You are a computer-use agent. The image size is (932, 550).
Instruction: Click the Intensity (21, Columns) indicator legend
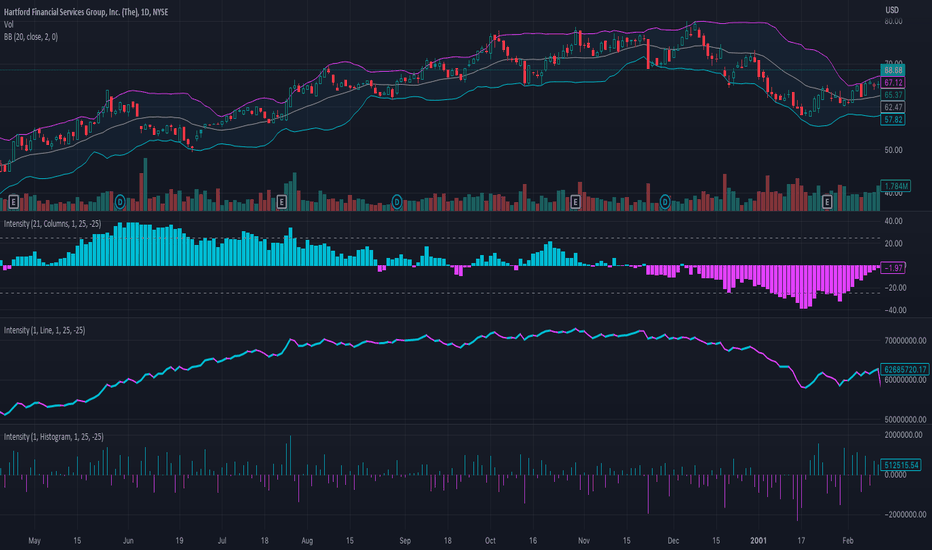[52, 224]
